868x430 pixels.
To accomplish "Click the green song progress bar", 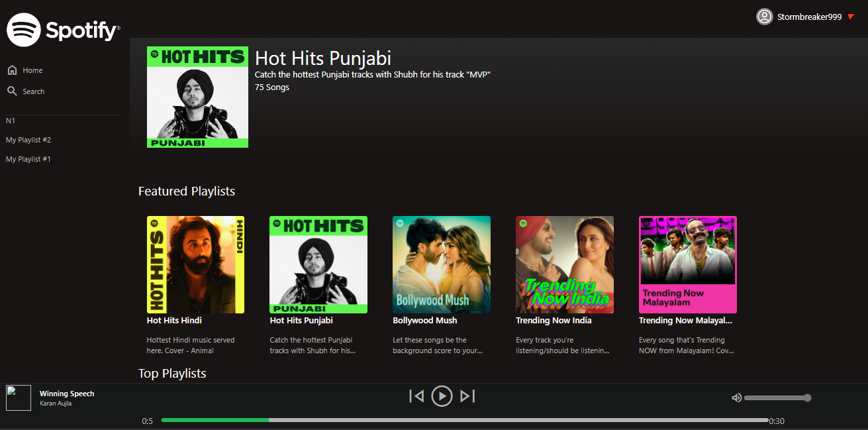I will [215, 420].
